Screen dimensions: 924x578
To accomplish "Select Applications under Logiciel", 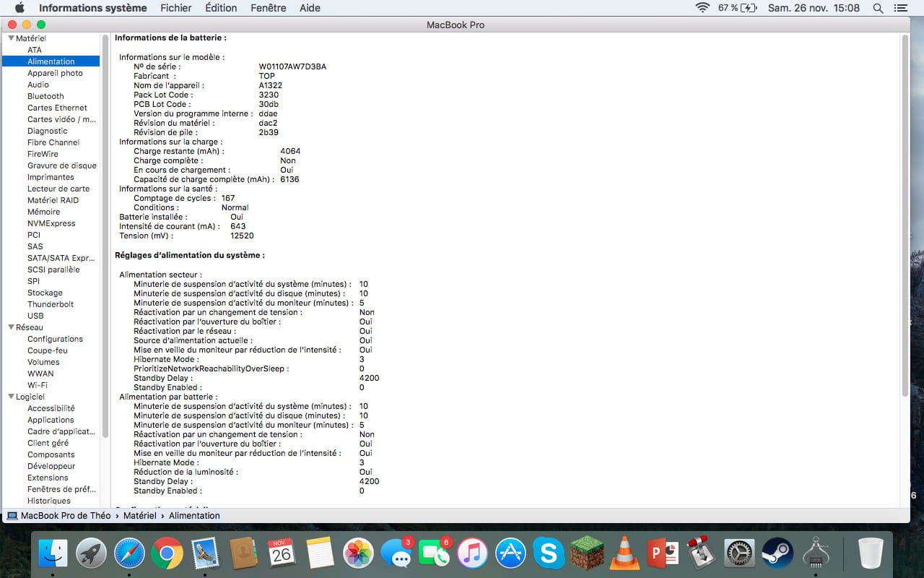I will [51, 420].
